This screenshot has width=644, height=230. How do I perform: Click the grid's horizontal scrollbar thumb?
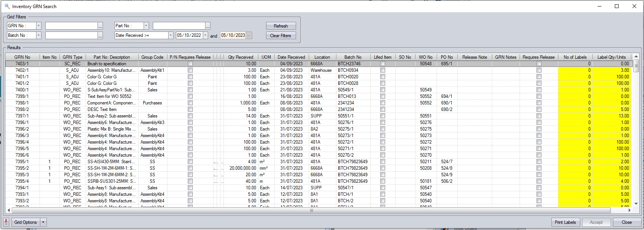(x=311, y=210)
